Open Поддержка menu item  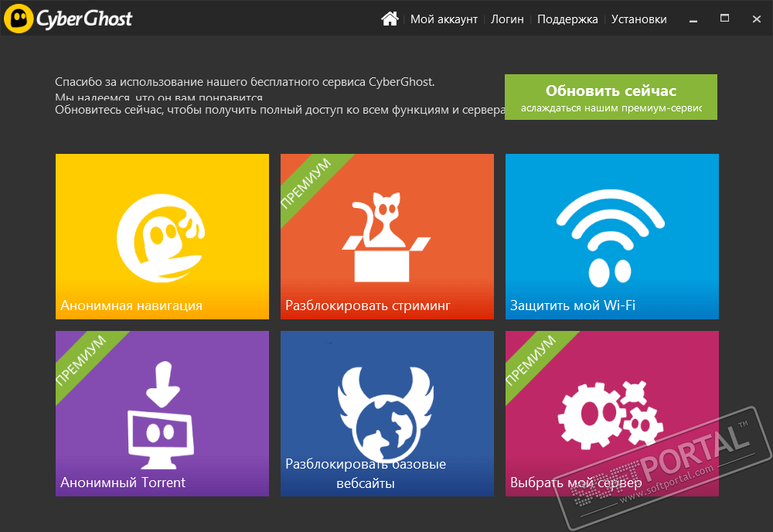567,19
